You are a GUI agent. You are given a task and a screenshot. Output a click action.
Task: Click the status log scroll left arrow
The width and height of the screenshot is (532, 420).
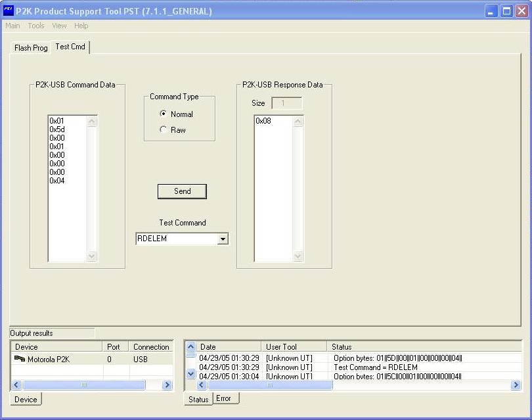click(202, 385)
